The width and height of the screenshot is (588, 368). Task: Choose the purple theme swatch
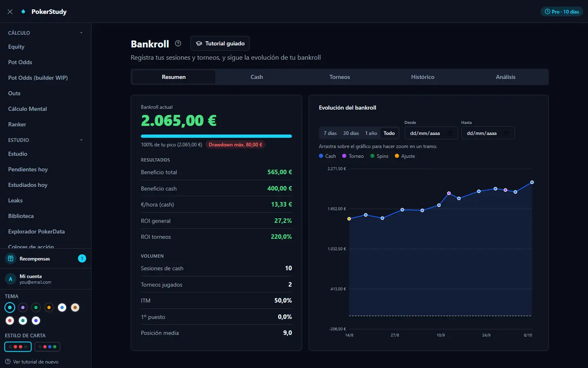(23, 307)
